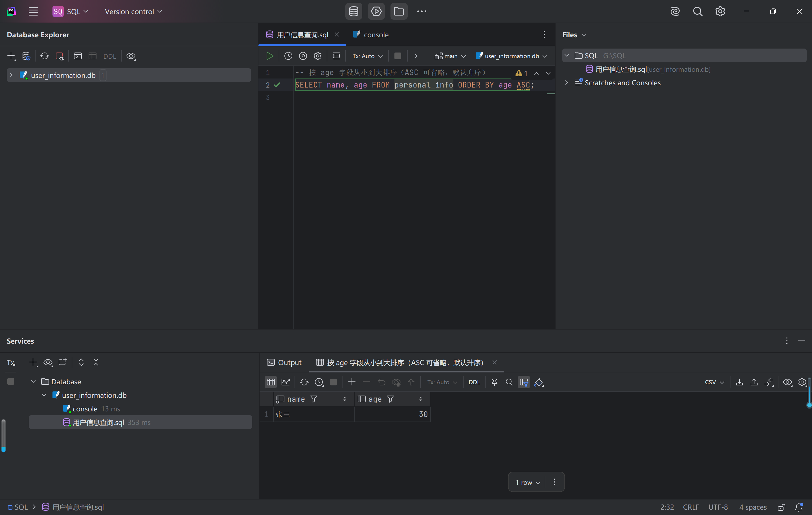
Task: Click the DDL button in results toolbar
Action: 474,382
